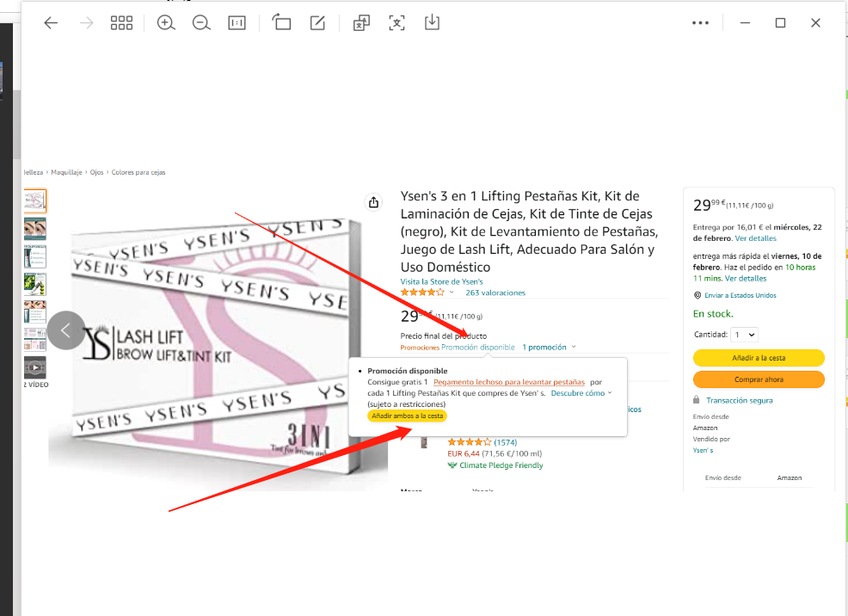Click the previous image carousel arrow
848x616 pixels.
click(66, 330)
